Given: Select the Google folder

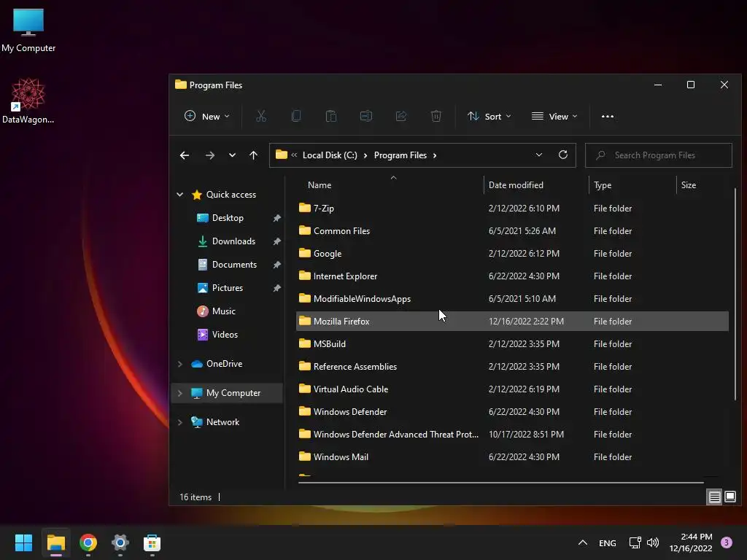Looking at the screenshot, I should point(512,253).
